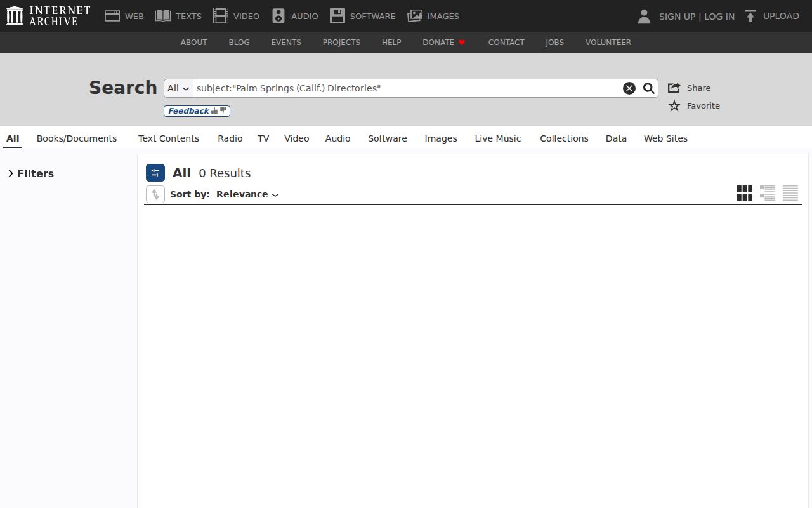This screenshot has width=812, height=508.
Task: Select the Data tab
Action: [616, 138]
